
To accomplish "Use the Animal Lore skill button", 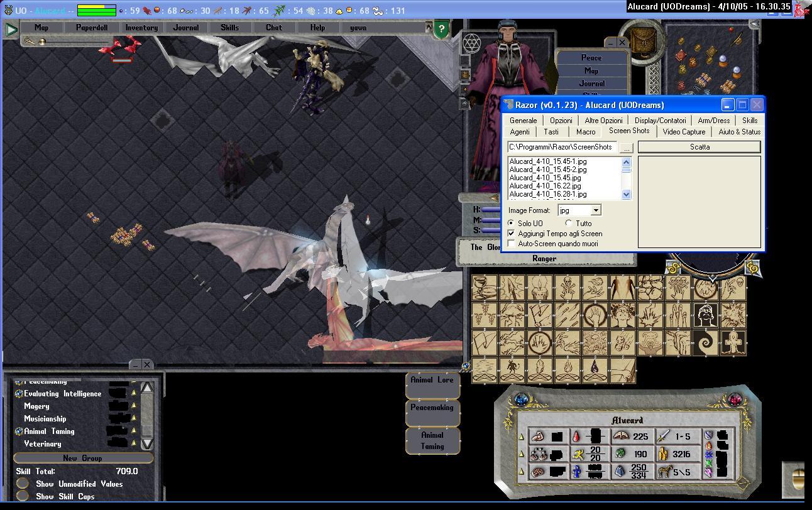I will [432, 384].
